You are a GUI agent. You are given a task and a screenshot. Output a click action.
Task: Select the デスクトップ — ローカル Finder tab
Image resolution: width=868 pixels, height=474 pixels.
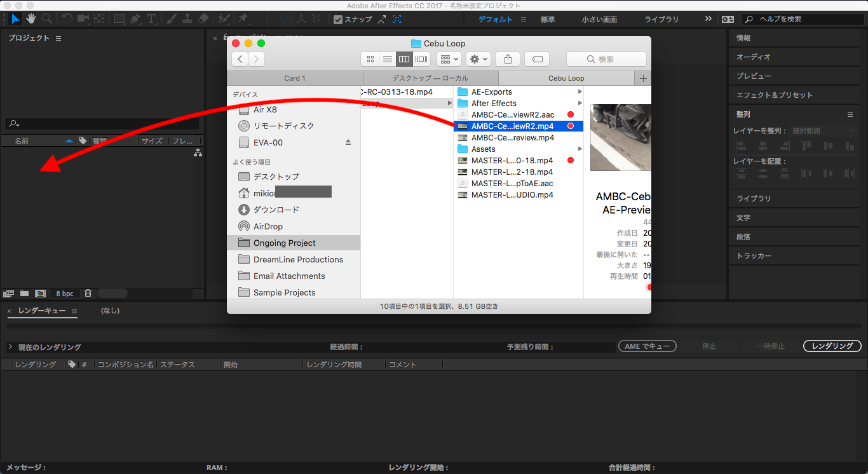tap(431, 78)
